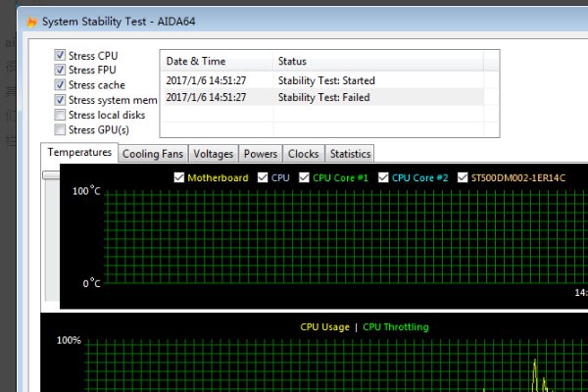Select the Stability Test: Failed log row
Image resolution: width=588 pixels, height=392 pixels.
tap(325, 97)
